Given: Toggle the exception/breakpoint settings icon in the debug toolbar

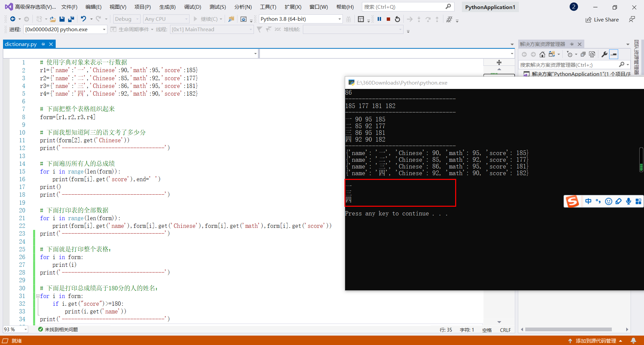Looking at the screenshot, I should coord(449,19).
